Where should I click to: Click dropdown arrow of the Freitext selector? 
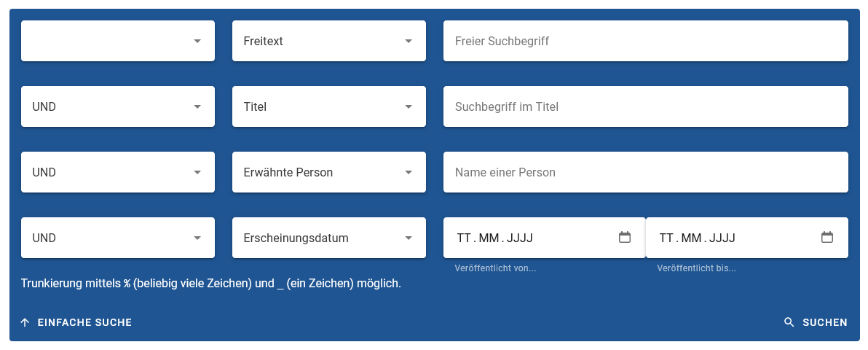click(409, 41)
